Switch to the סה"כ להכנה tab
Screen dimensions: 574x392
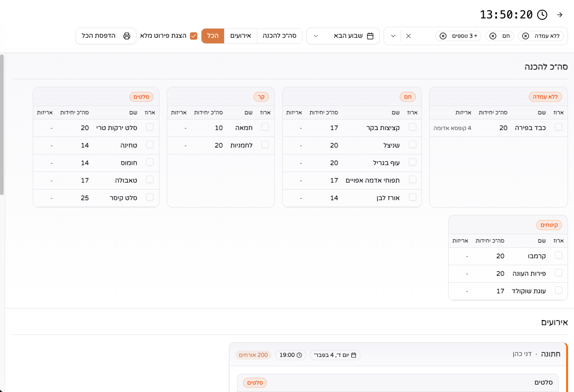279,36
